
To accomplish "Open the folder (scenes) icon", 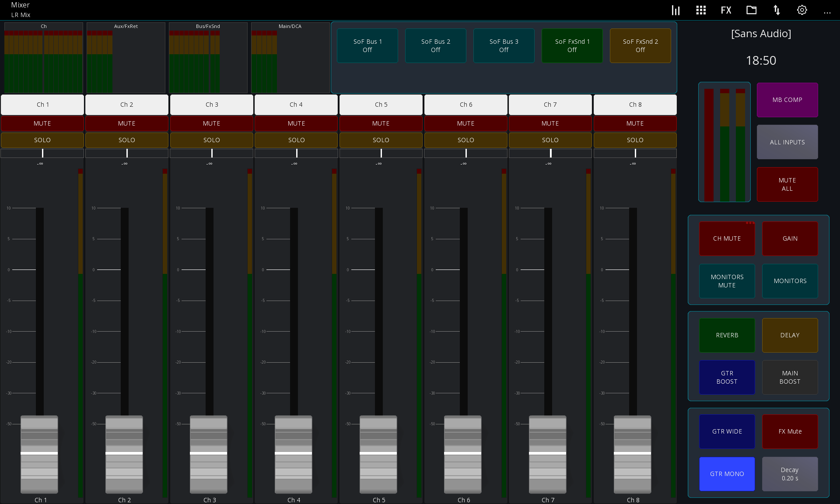I will click(x=751, y=10).
